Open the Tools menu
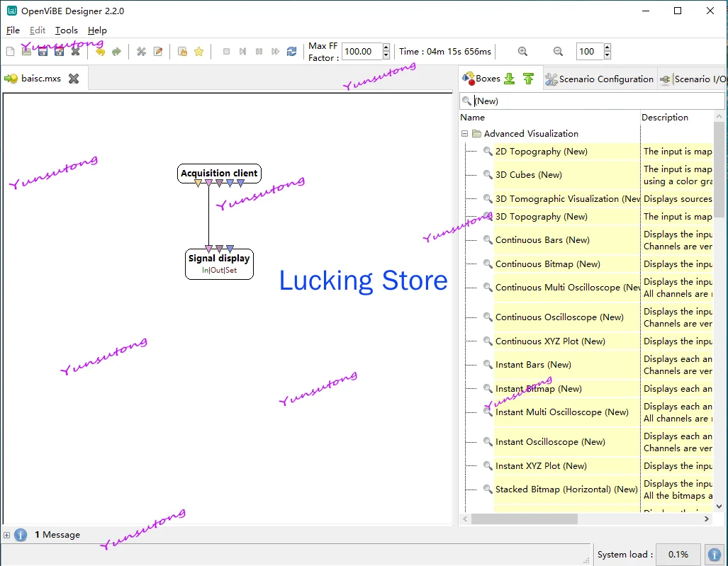The width and height of the screenshot is (728, 566). tap(67, 30)
